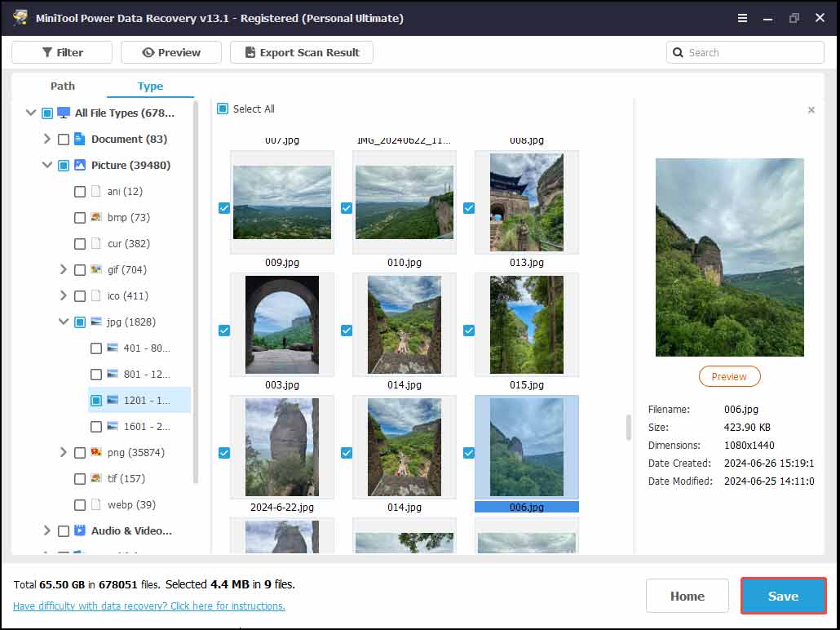Click the thumbnail list scrollbar handle
The width and height of the screenshot is (840, 630).
pyautogui.click(x=629, y=428)
